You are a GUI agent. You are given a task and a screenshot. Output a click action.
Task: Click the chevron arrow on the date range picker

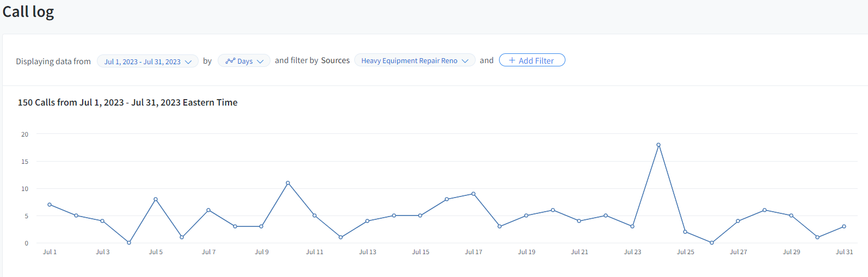pyautogui.click(x=188, y=62)
